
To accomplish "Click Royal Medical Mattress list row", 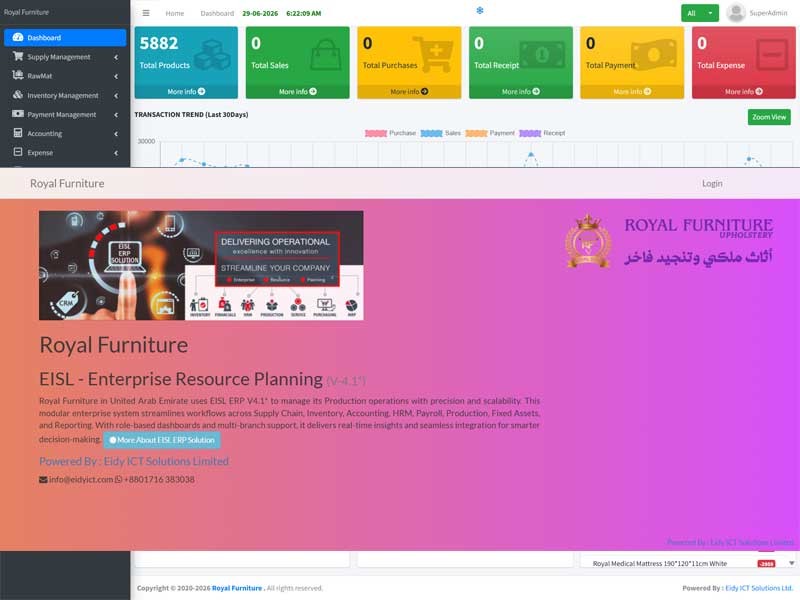I will pos(684,563).
